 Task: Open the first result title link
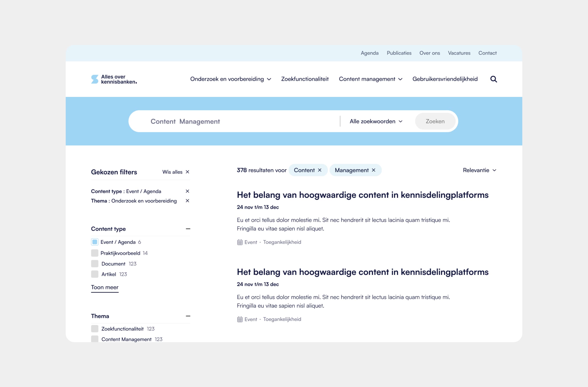(x=363, y=195)
